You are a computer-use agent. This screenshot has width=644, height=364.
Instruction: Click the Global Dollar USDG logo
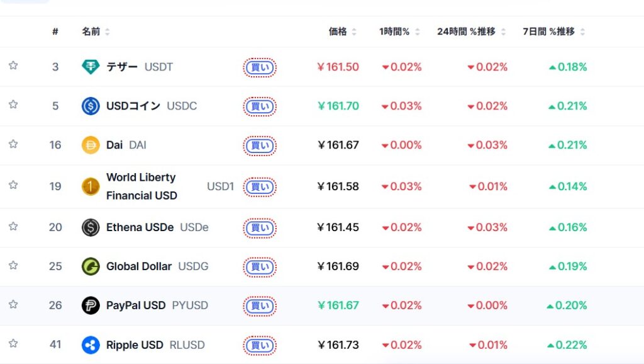91,266
